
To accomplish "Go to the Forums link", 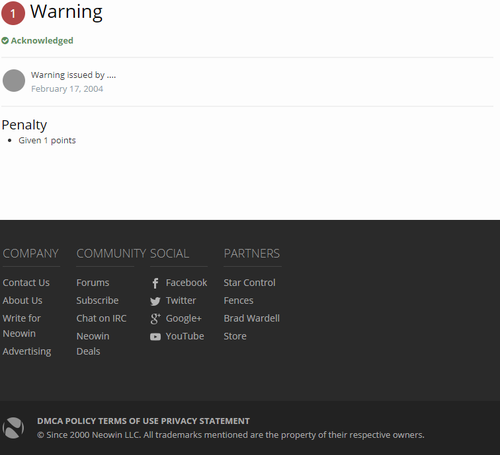I will (x=93, y=283).
